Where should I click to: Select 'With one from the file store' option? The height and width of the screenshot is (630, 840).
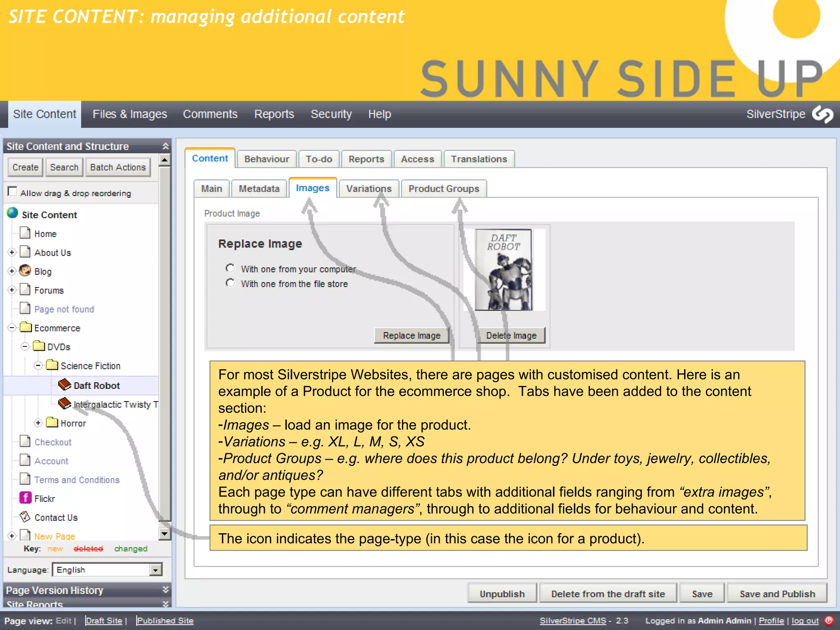coord(230,283)
